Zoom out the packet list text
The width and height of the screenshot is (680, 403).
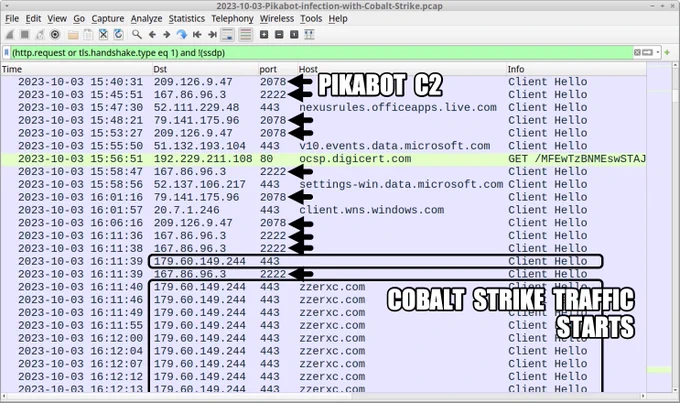point(279,35)
